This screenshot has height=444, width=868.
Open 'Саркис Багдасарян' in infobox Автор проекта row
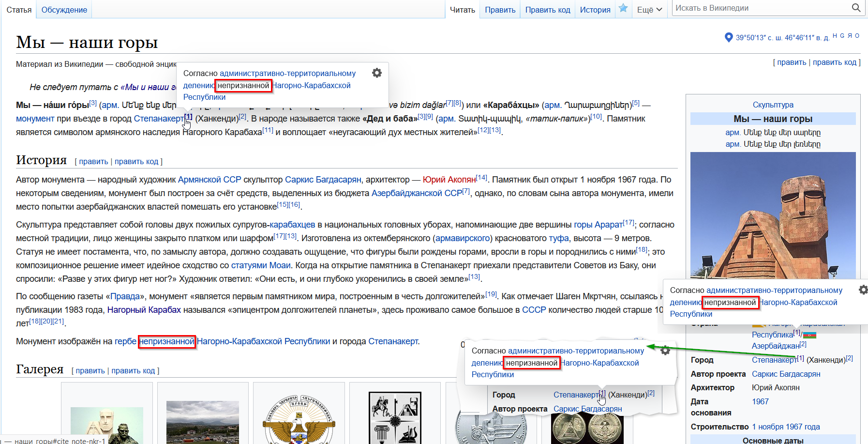[x=786, y=374]
